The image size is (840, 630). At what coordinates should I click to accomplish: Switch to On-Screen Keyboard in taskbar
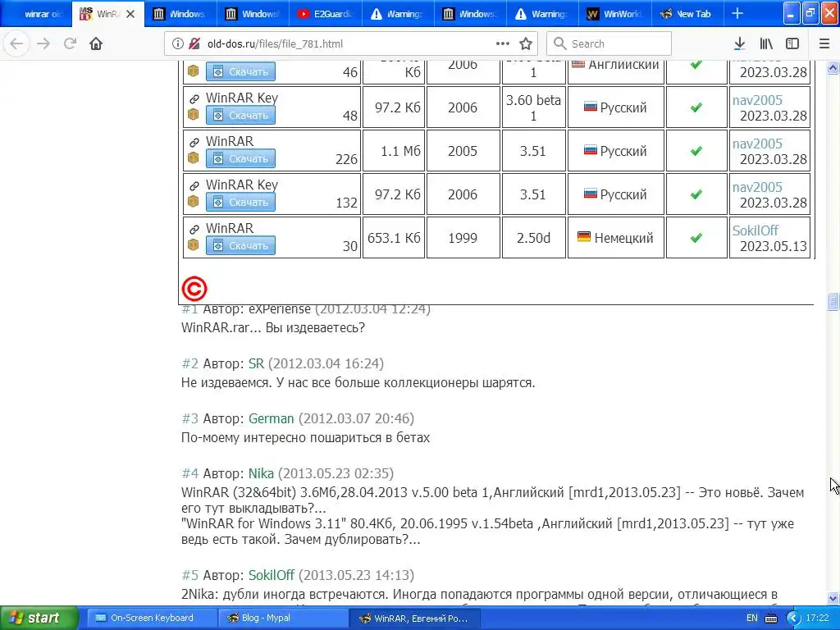150,619
